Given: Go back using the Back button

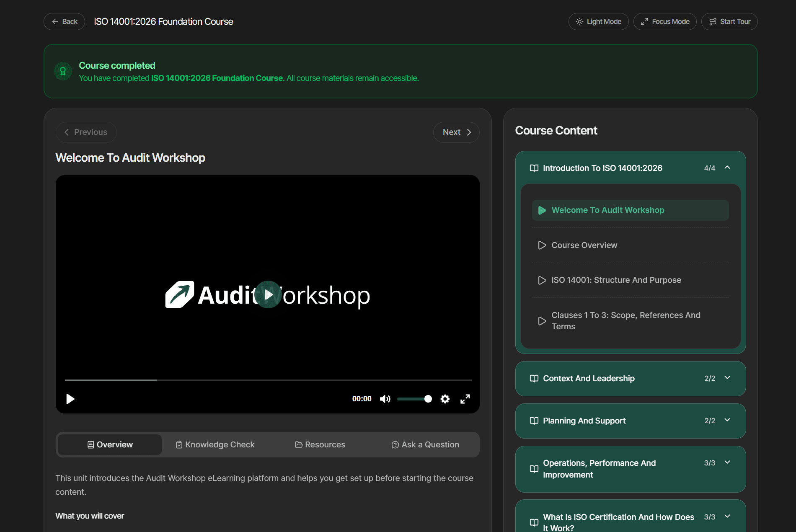Looking at the screenshot, I should pyautogui.click(x=64, y=21).
